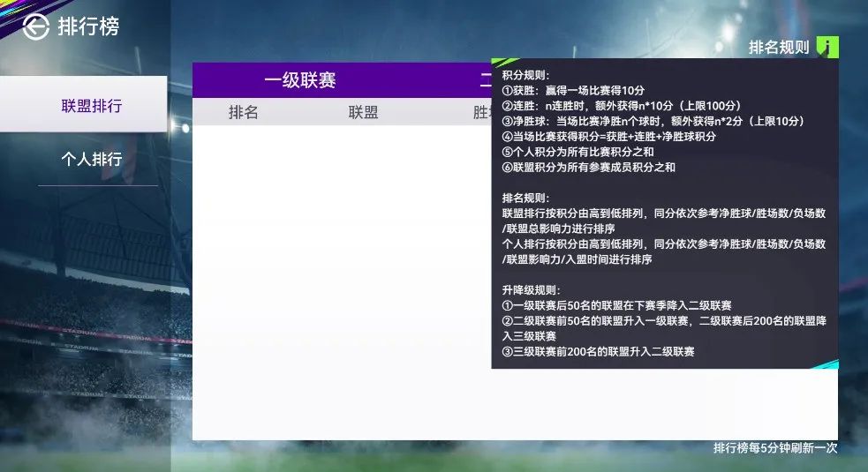Click the leaderboard refresh notice text
Screen dimensions: 868x472
774,448
